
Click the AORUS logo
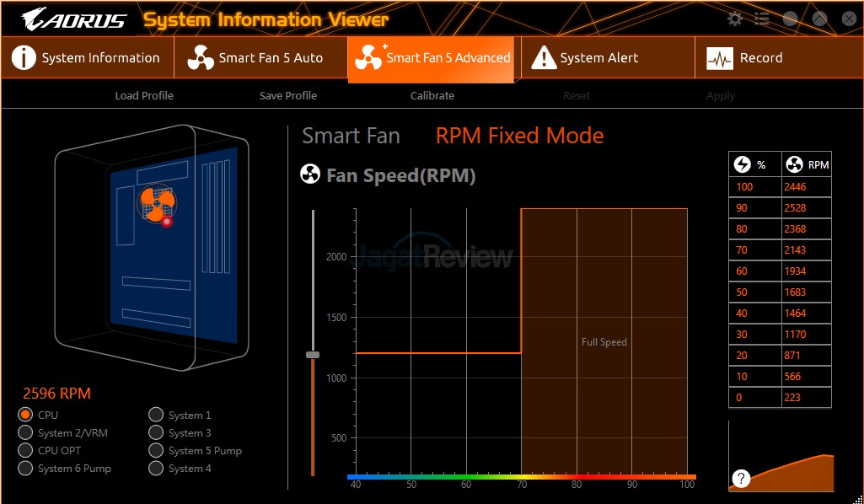point(74,19)
